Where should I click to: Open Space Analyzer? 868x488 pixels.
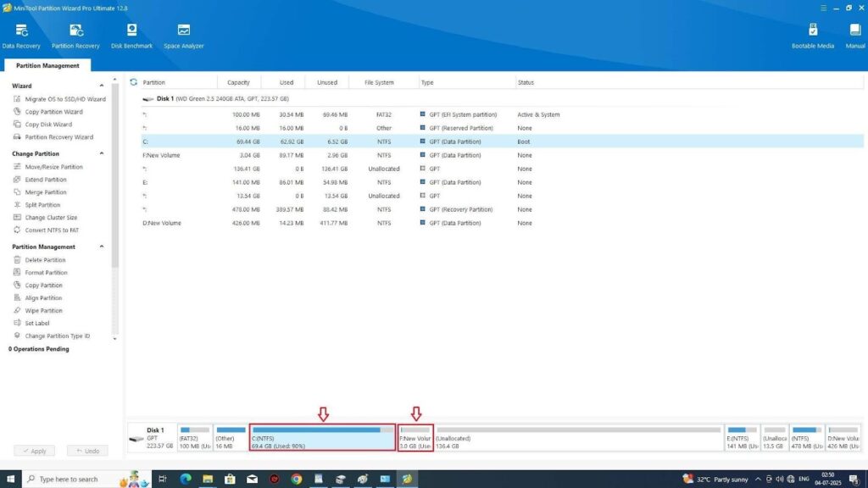184,36
